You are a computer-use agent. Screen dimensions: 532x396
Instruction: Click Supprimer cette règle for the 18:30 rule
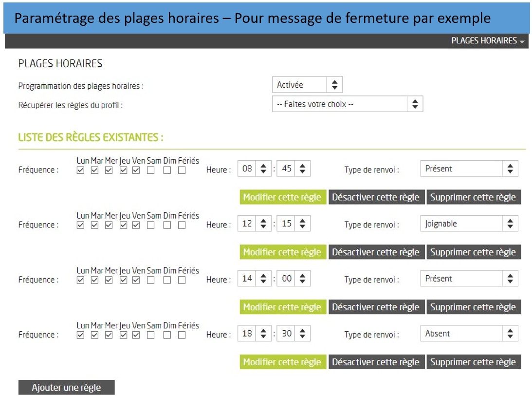(x=473, y=362)
